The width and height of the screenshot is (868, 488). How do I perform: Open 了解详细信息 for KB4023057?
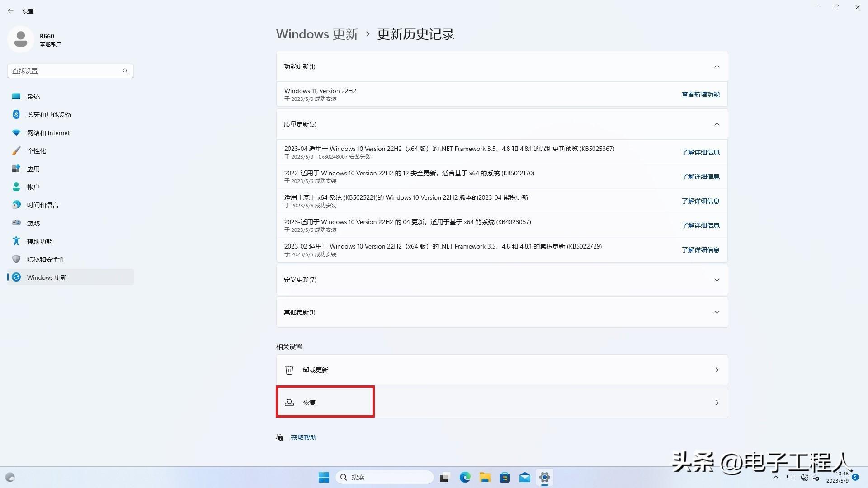pyautogui.click(x=700, y=225)
